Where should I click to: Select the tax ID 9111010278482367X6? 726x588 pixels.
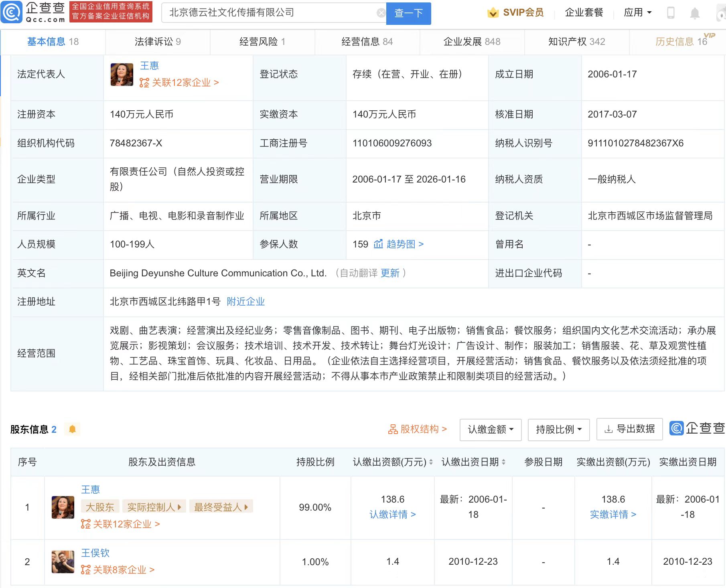[635, 143]
